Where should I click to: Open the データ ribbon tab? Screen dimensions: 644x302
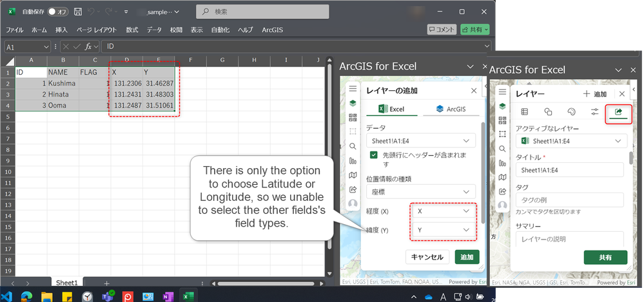[154, 30]
